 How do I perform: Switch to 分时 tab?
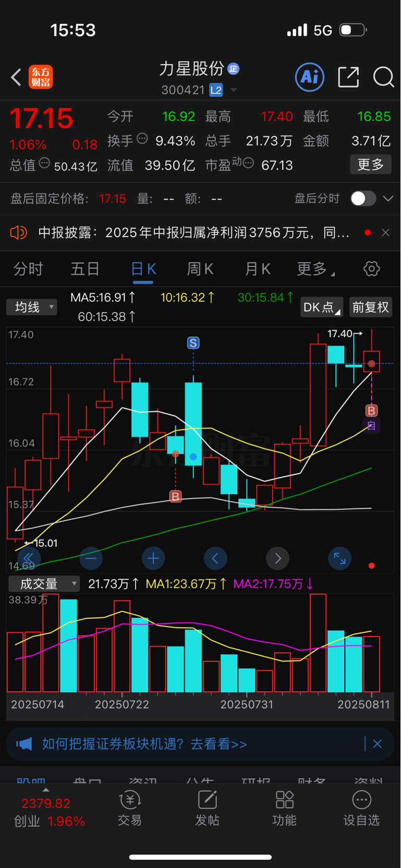(28, 269)
